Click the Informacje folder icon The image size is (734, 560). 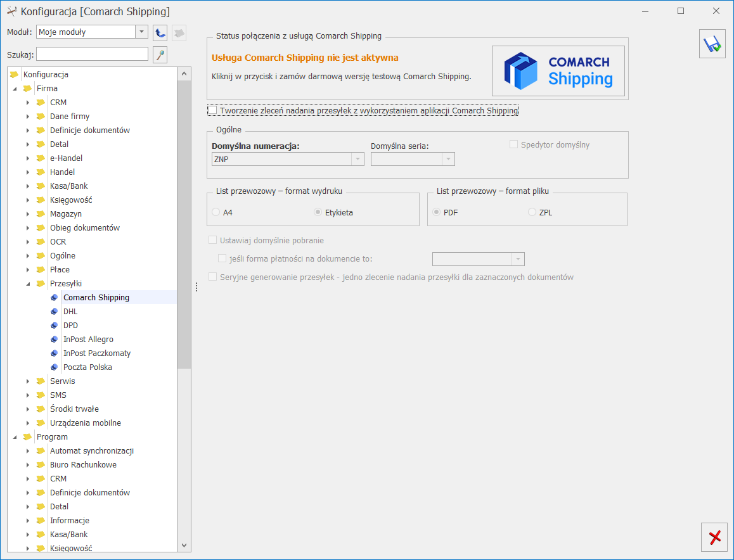41,521
